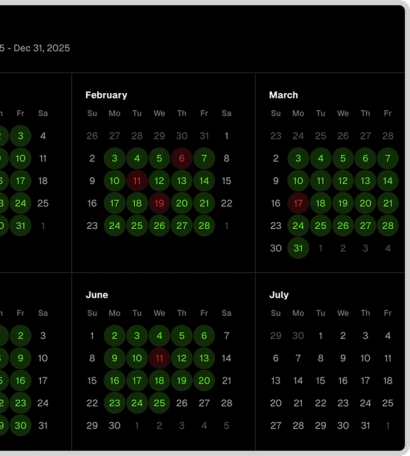The width and height of the screenshot is (410, 456).
Task: Select February 22 Saturday
Action: [x=226, y=203]
